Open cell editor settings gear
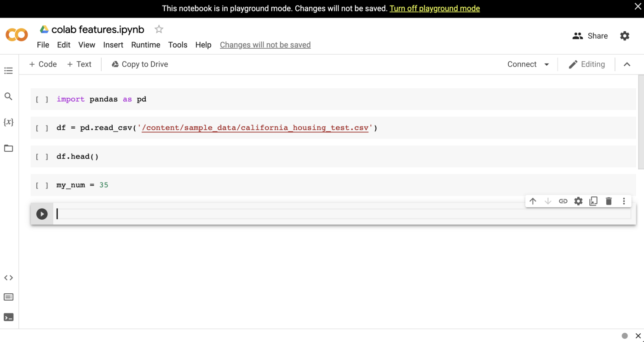Viewport: 644px width, 342px height. click(578, 201)
